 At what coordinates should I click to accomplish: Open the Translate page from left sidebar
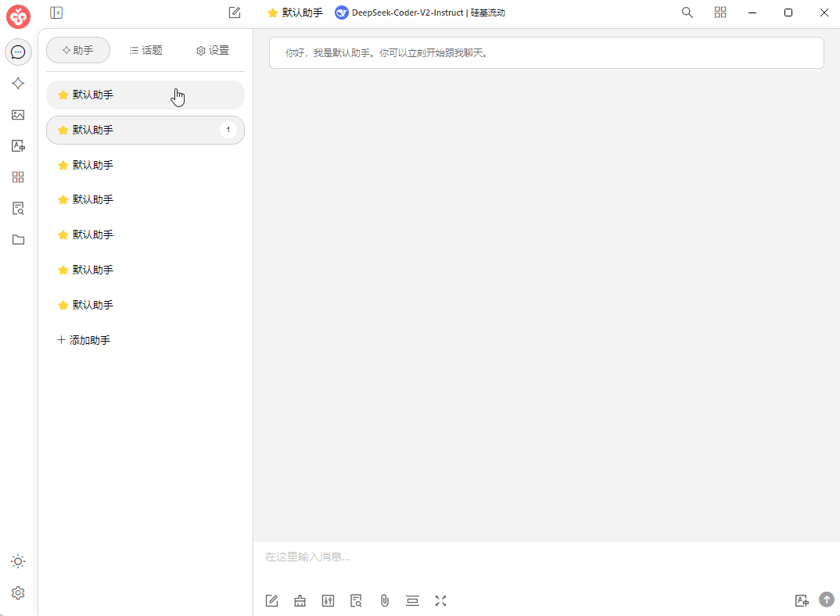18,146
